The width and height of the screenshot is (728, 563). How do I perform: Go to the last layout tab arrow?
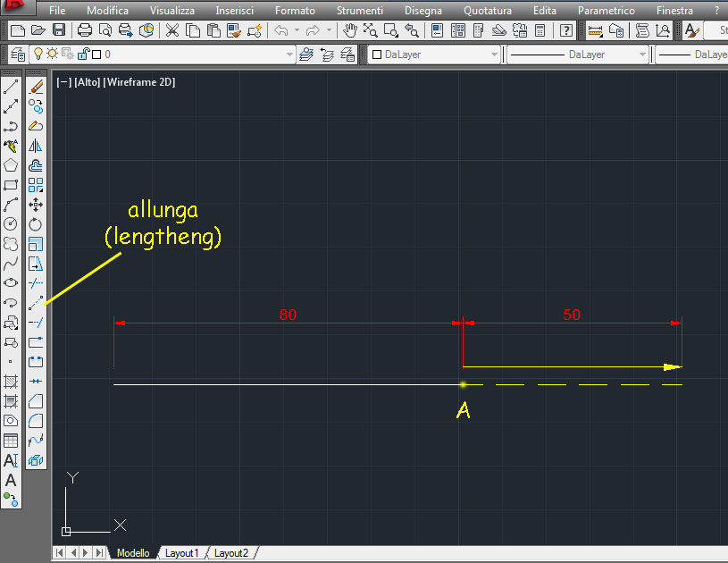tap(99, 553)
